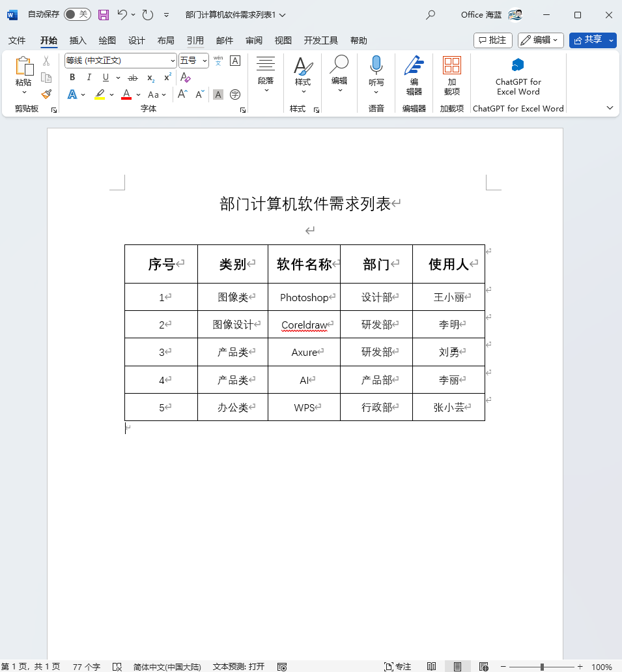Switch to Web Layout view
622x672 pixels.
(x=484, y=666)
